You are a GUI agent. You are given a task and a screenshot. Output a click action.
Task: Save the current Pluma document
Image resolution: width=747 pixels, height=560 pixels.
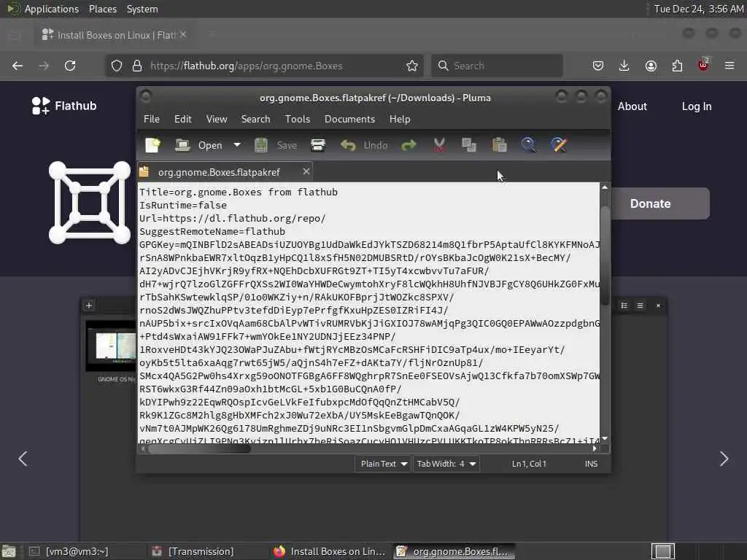click(276, 145)
